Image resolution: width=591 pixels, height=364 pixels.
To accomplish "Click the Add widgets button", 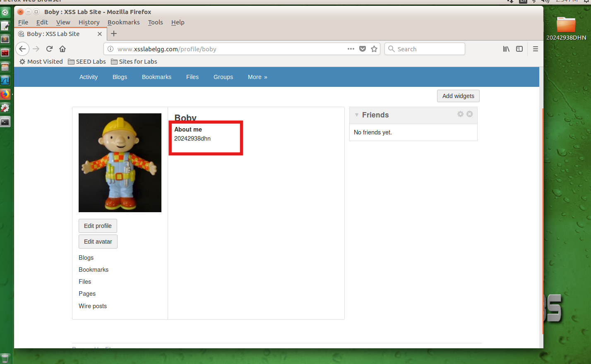I will pos(458,96).
